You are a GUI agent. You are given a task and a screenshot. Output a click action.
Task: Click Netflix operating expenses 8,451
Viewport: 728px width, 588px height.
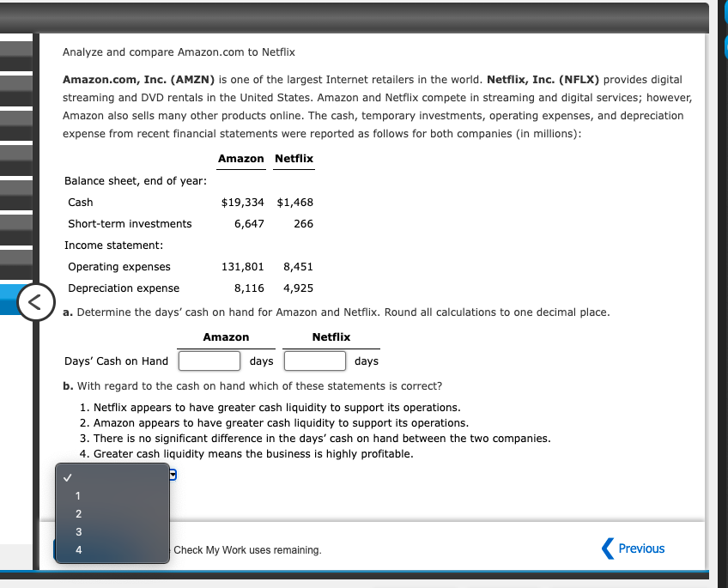point(298,267)
